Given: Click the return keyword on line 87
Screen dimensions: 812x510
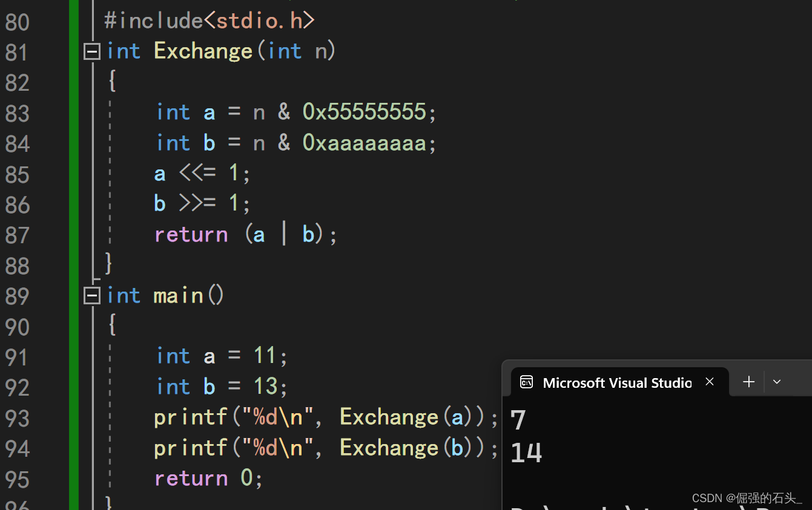Looking at the screenshot, I should tap(191, 235).
